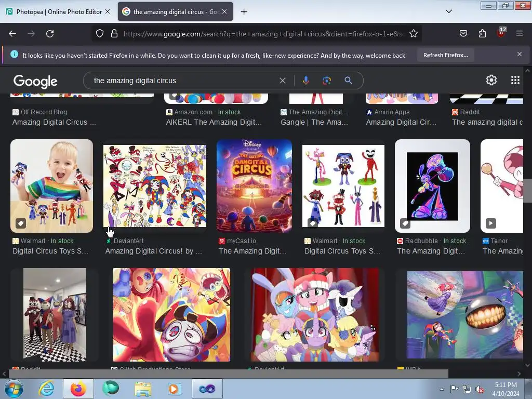The width and height of the screenshot is (532, 399).
Task: Go back to the previous page
Action: tap(12, 34)
